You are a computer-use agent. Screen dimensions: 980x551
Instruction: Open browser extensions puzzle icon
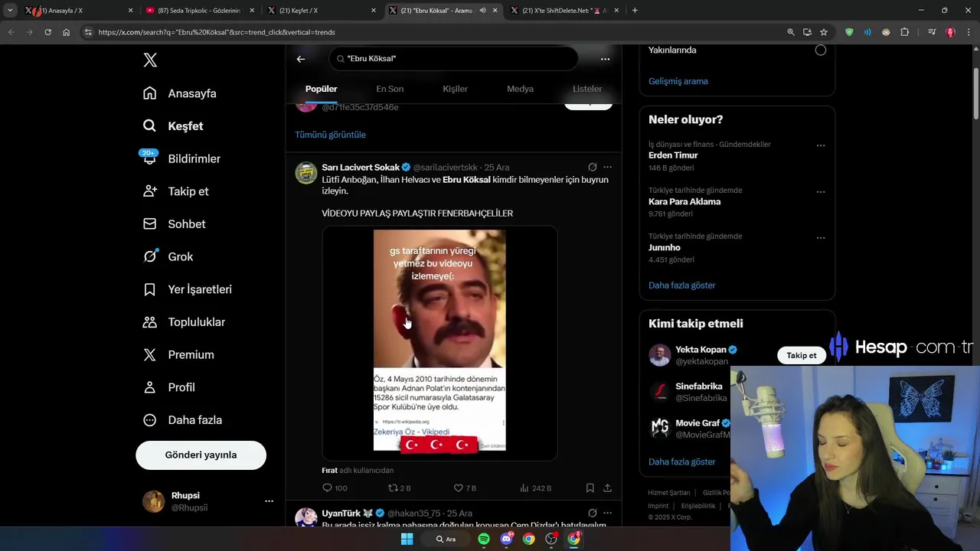[904, 32]
